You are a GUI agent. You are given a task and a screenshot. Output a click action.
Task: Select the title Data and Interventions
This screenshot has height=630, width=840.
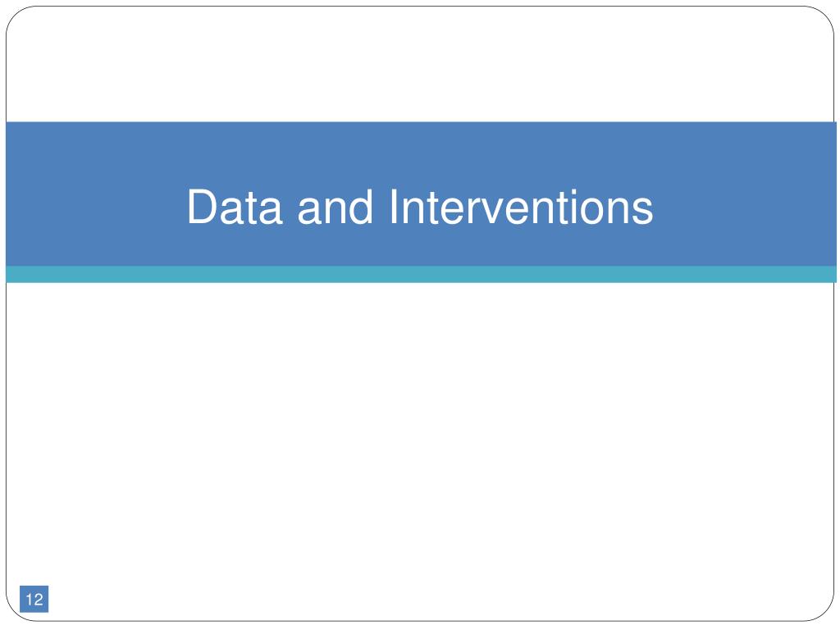point(420,207)
